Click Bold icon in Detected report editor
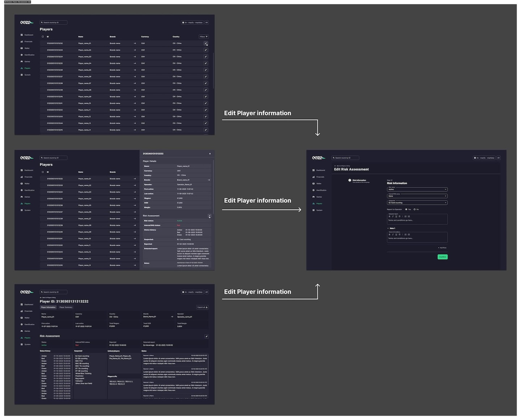 [x=389, y=217]
